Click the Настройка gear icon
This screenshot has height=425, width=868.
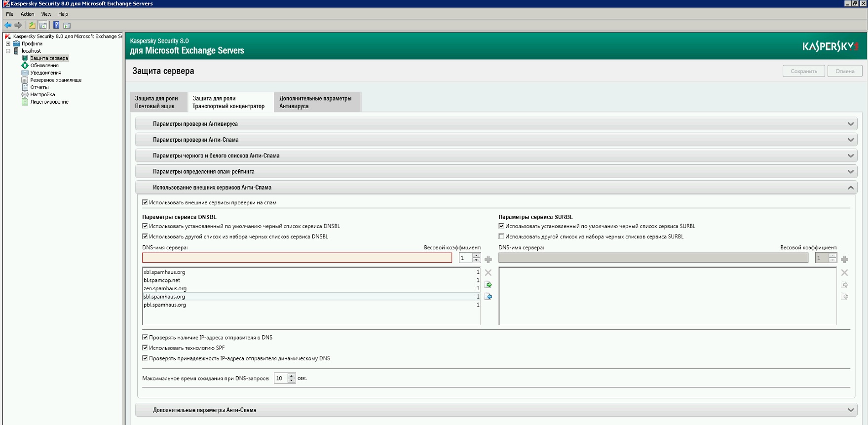point(25,94)
